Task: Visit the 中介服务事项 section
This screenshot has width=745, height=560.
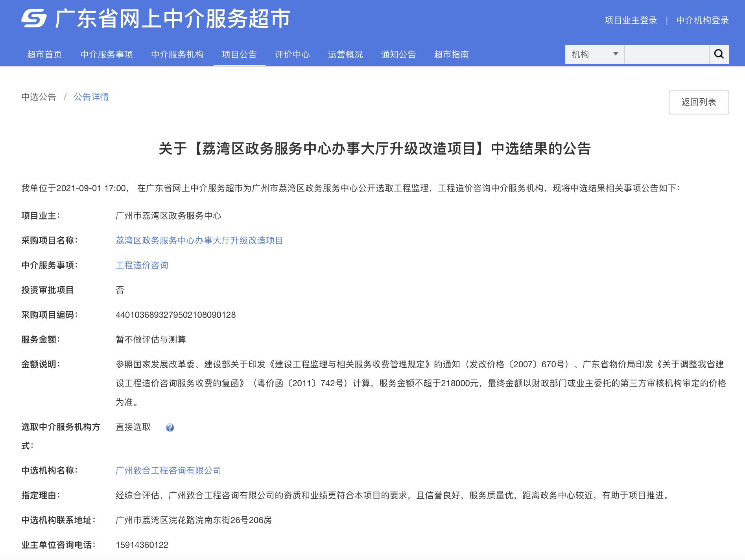Action: [107, 54]
